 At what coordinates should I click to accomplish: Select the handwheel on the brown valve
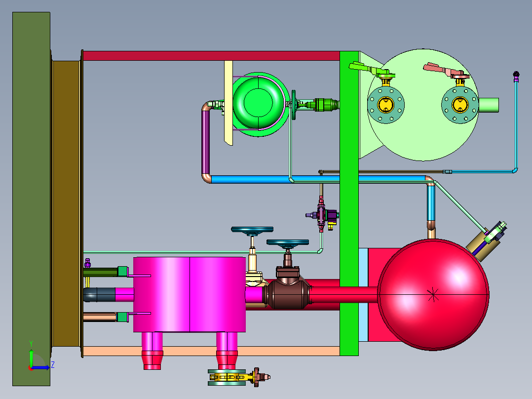pos(288,243)
